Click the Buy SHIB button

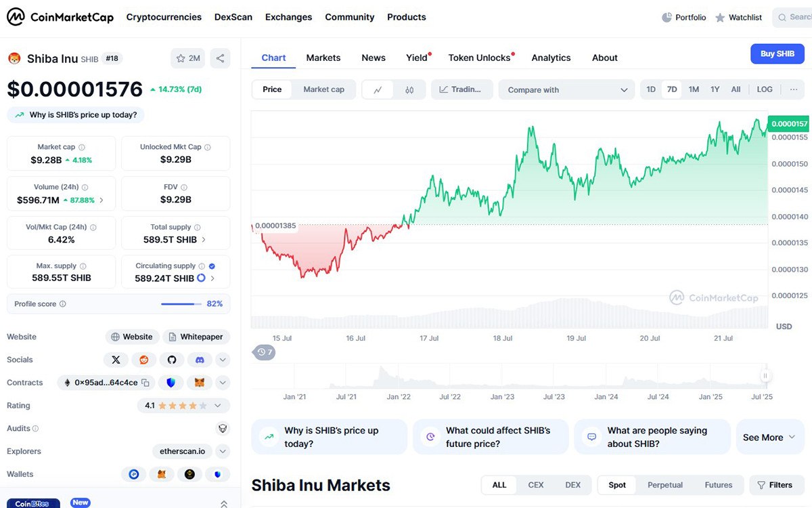777,54
